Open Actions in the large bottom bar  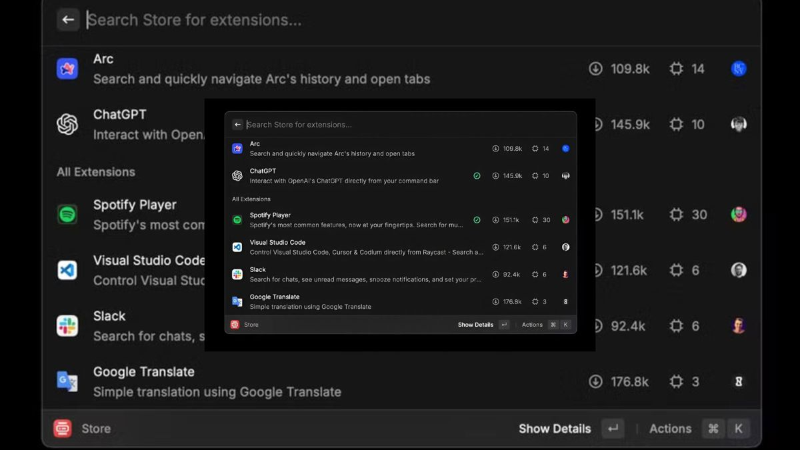pyautogui.click(x=670, y=429)
